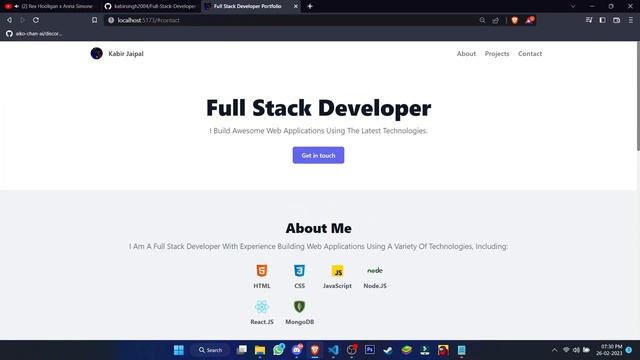Bookmark this page using the bookmark icon
The width and height of the screenshot is (640, 360).
click(x=95, y=20)
